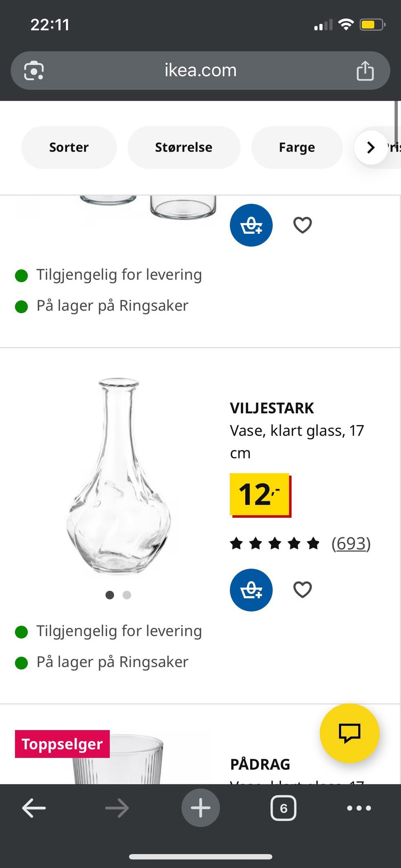Viewport: 401px width, 868px height.
Task: Open the VILJESTARK product page
Action: (272, 408)
